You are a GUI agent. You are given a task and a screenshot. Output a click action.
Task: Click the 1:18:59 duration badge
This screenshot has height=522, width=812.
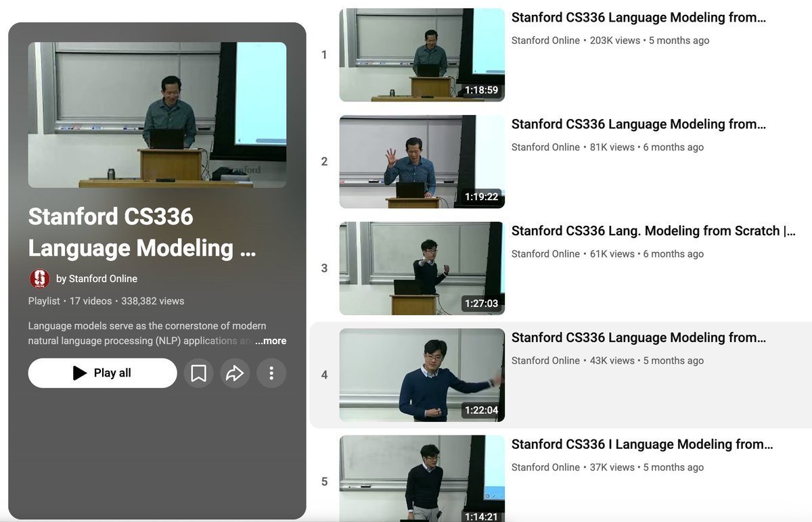coord(481,90)
